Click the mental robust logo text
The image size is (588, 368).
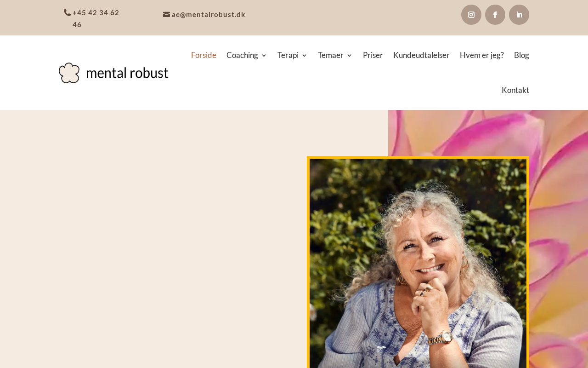127,73
